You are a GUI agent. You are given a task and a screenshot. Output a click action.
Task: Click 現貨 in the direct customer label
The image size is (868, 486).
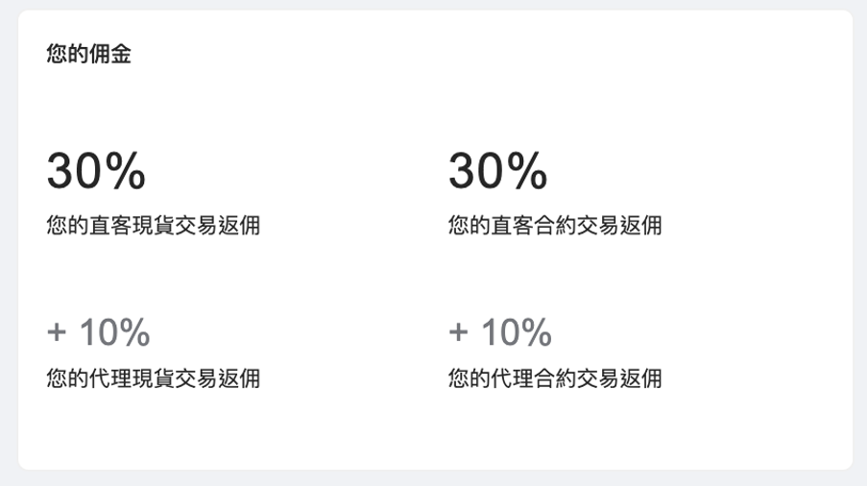[153, 227]
